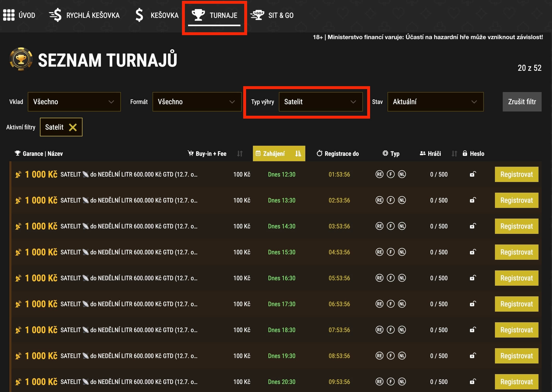Register for Dnes 18:30 satellite
Image resolution: width=552 pixels, height=392 pixels.
click(x=516, y=330)
